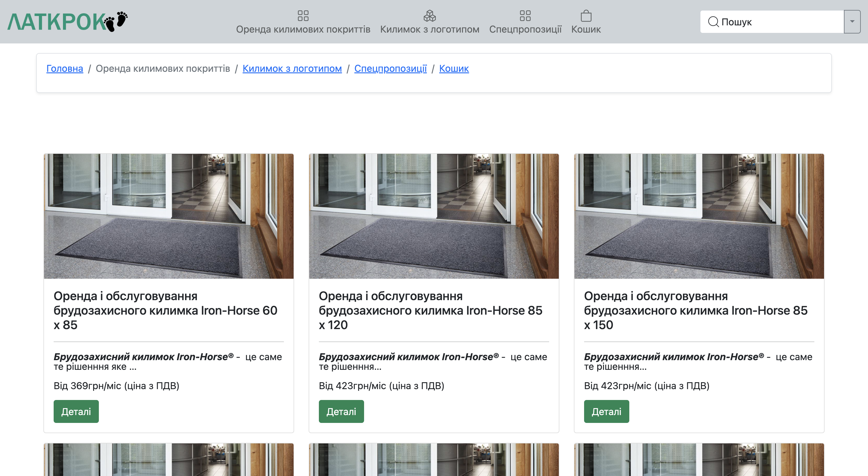868x476 pixels.
Task: Click title of Iron-Horse 85 x 120 card
Action: tap(431, 310)
